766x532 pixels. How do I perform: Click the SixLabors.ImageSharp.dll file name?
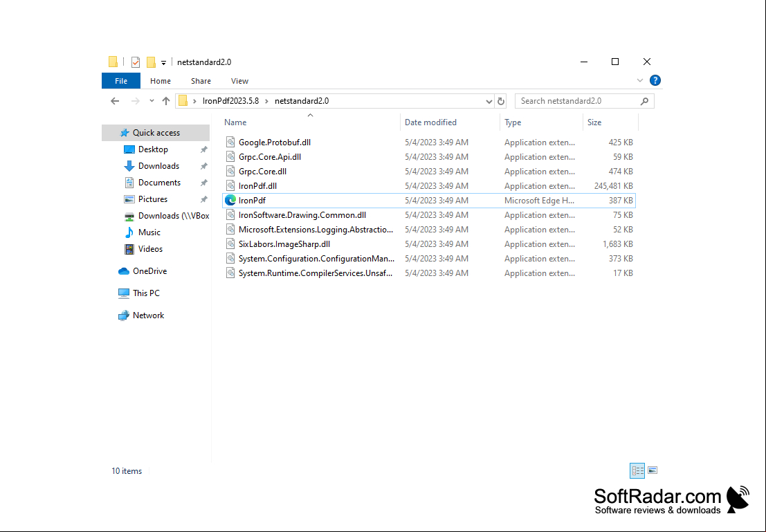click(x=284, y=244)
